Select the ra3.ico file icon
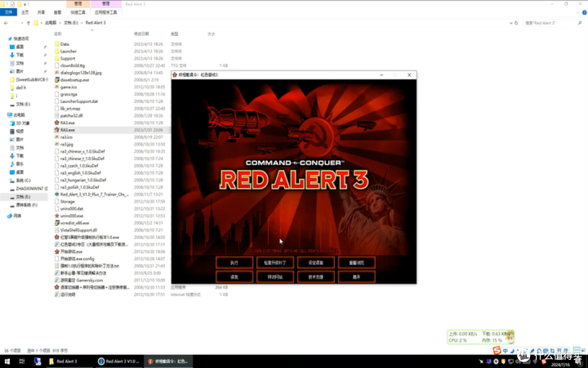Image resolution: width=588 pixels, height=368 pixels. click(x=57, y=137)
